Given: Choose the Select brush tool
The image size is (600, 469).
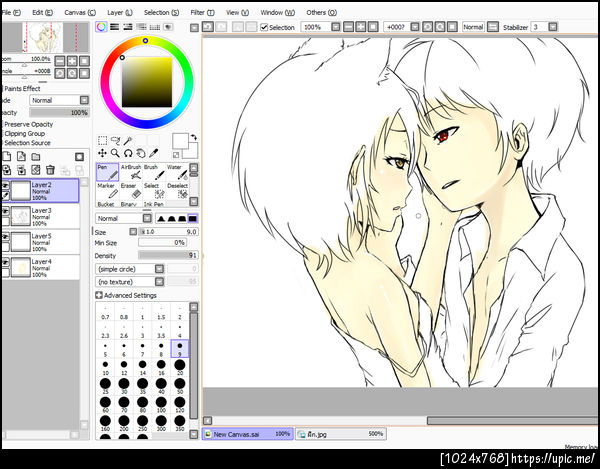Looking at the screenshot, I should tap(154, 190).
